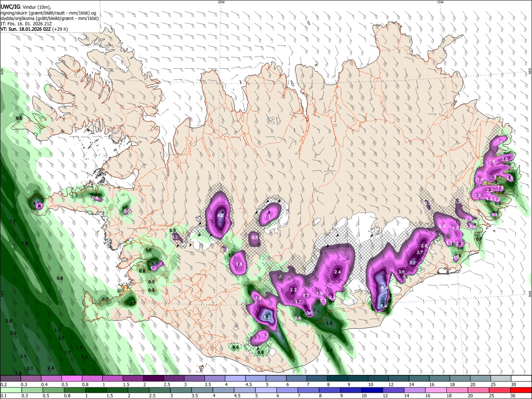Click the 'VT: Sun. 18.01.2026 02Z' valid time text

click(x=26, y=29)
